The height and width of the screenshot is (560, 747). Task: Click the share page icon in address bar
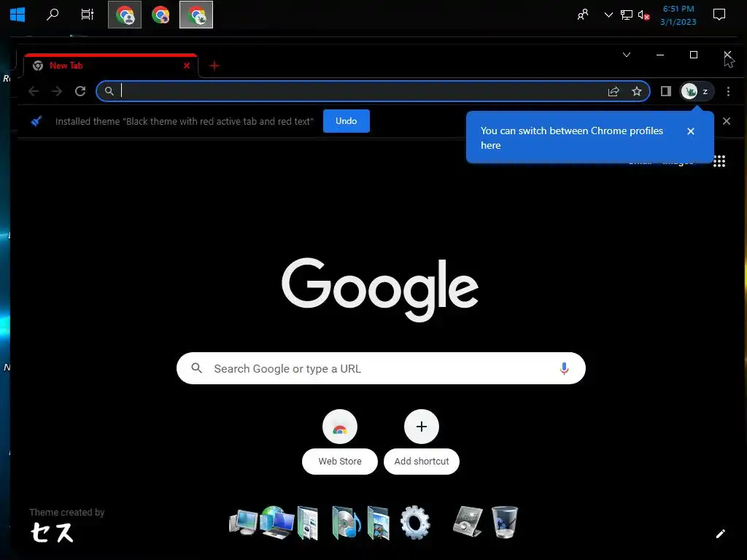click(614, 91)
